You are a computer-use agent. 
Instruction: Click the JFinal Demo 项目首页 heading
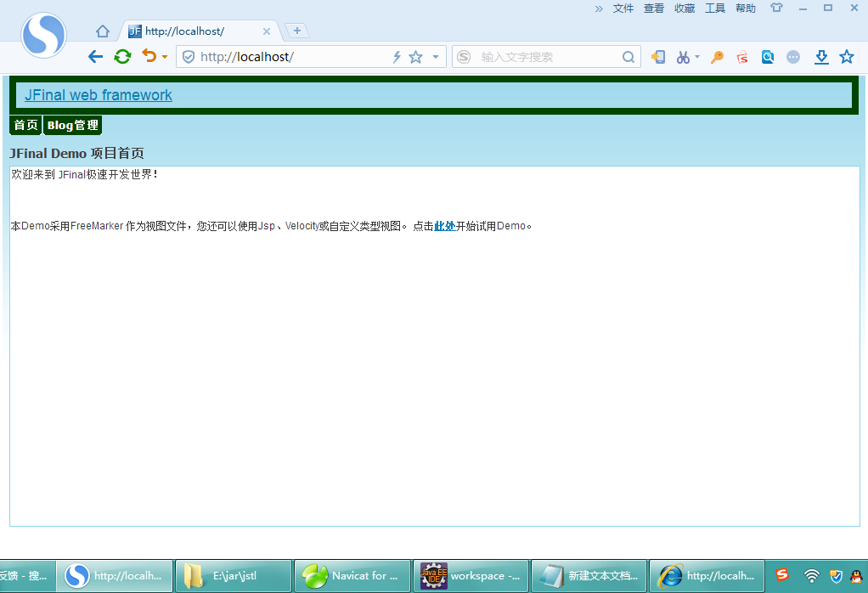77,154
